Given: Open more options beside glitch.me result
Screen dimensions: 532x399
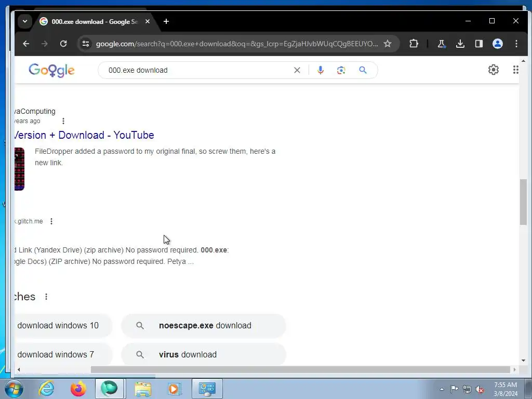Looking at the screenshot, I should [x=51, y=221].
